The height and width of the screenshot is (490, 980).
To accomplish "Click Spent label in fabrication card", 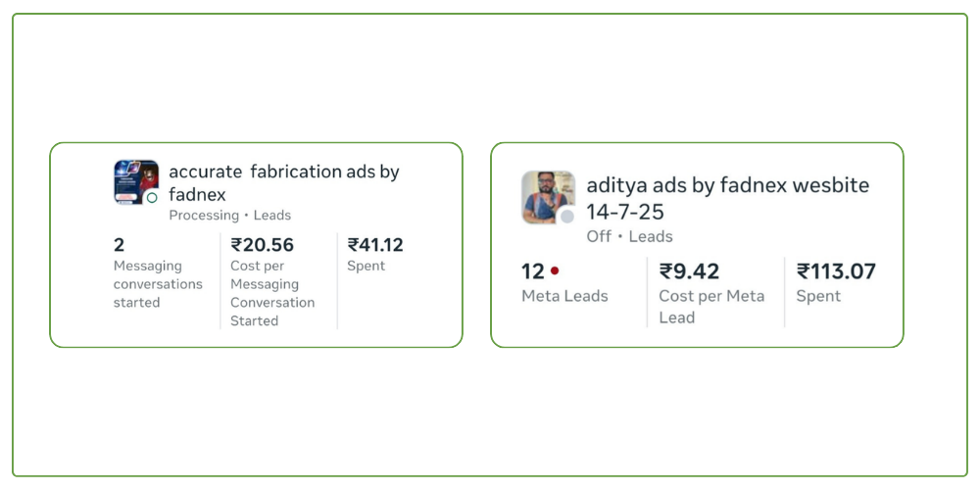I will [x=367, y=266].
